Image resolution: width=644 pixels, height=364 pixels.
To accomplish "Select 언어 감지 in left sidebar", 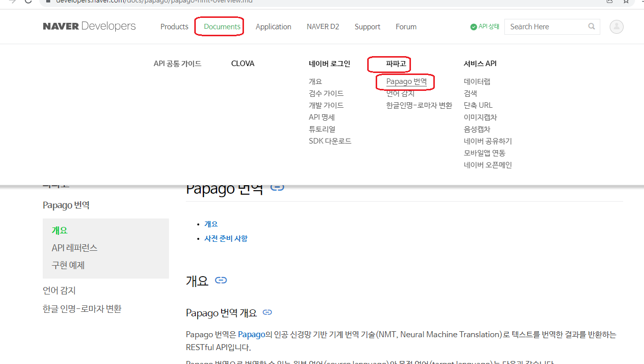I will [x=59, y=291].
